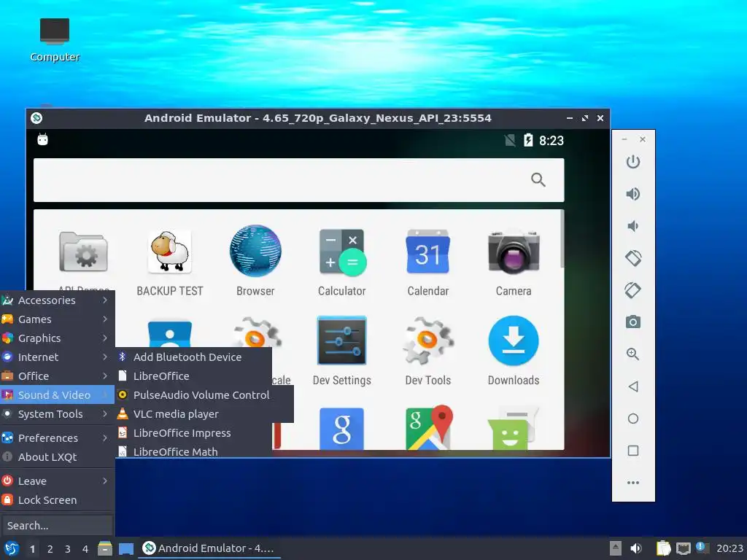The height and width of the screenshot is (560, 747).
Task: Switch to desktop workspace 3
Action: click(x=68, y=549)
